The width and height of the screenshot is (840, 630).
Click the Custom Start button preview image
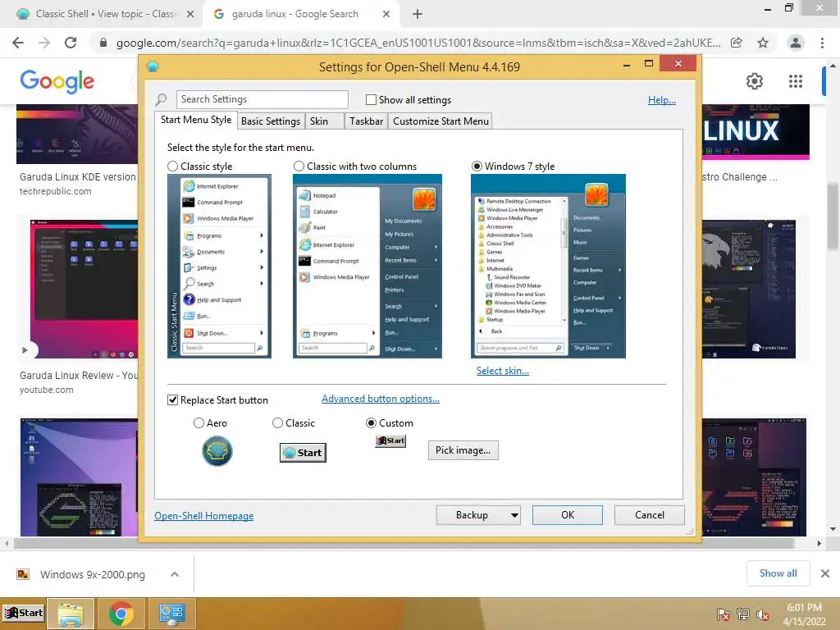tap(390, 441)
